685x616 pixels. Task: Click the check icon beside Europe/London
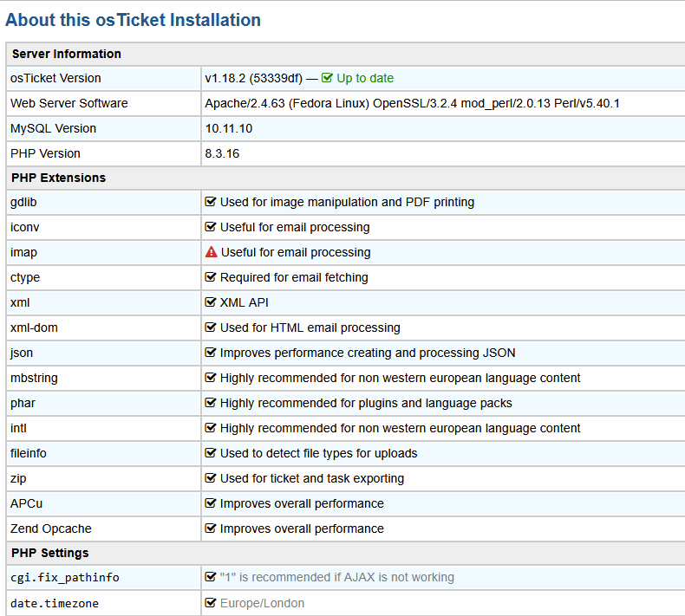[x=211, y=603]
